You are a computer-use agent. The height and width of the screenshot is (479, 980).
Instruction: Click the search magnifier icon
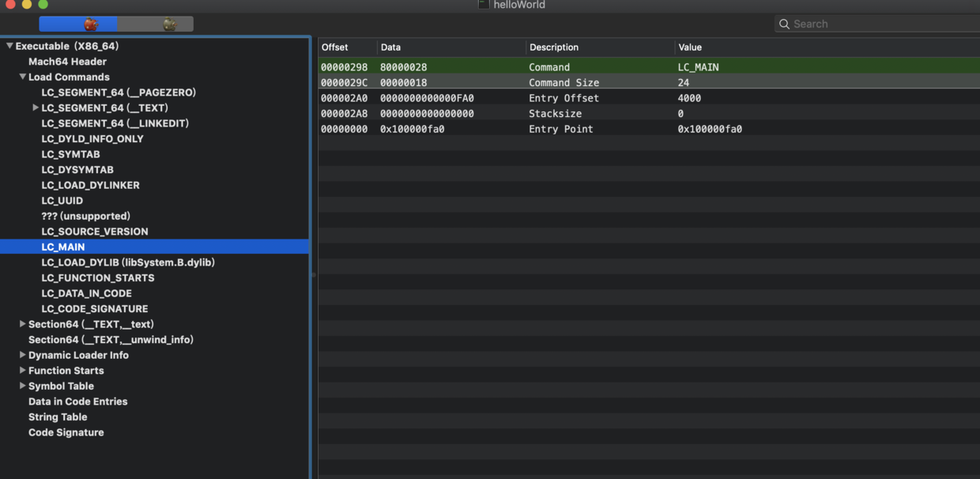[x=784, y=24]
